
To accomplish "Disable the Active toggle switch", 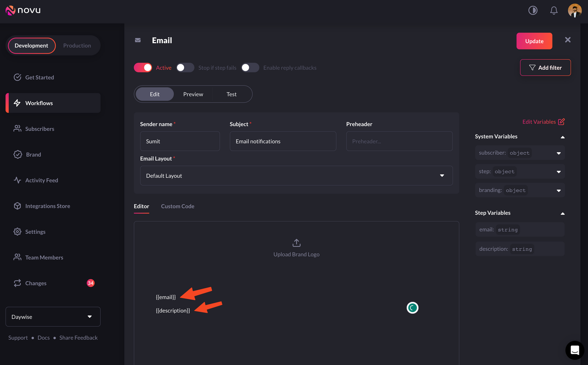I will 143,68.
